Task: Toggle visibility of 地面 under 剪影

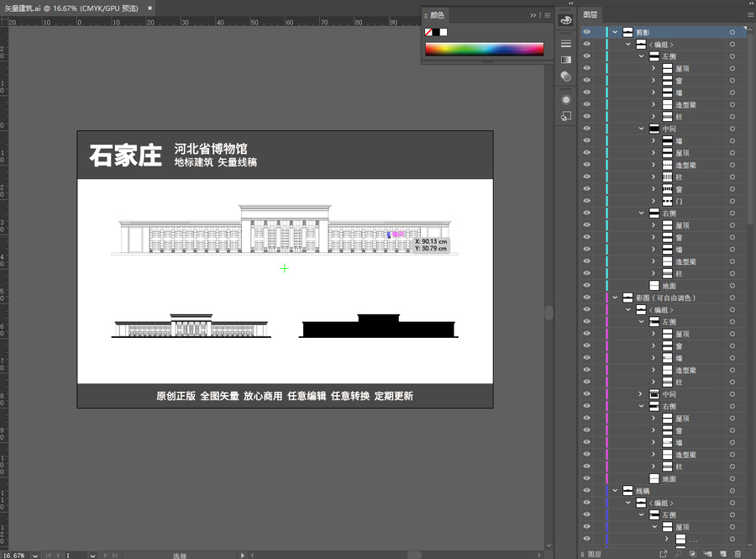Action: [587, 286]
